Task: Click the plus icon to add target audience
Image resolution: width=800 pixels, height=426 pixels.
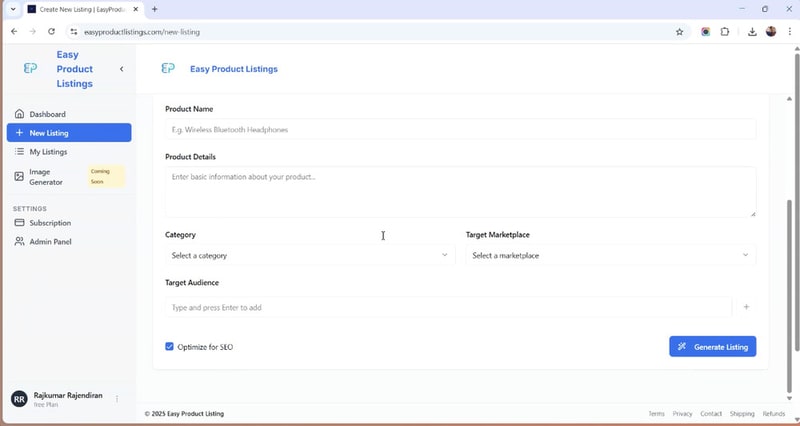Action: [746, 307]
